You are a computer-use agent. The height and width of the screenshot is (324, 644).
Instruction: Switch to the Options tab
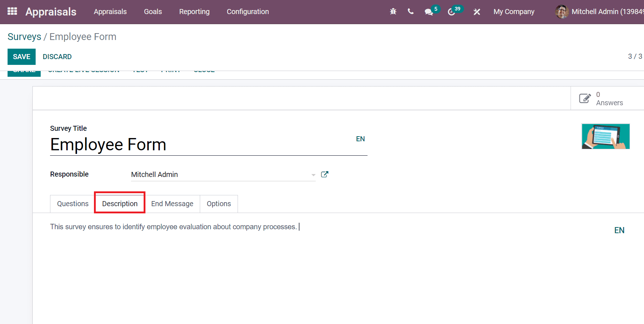coord(219,204)
